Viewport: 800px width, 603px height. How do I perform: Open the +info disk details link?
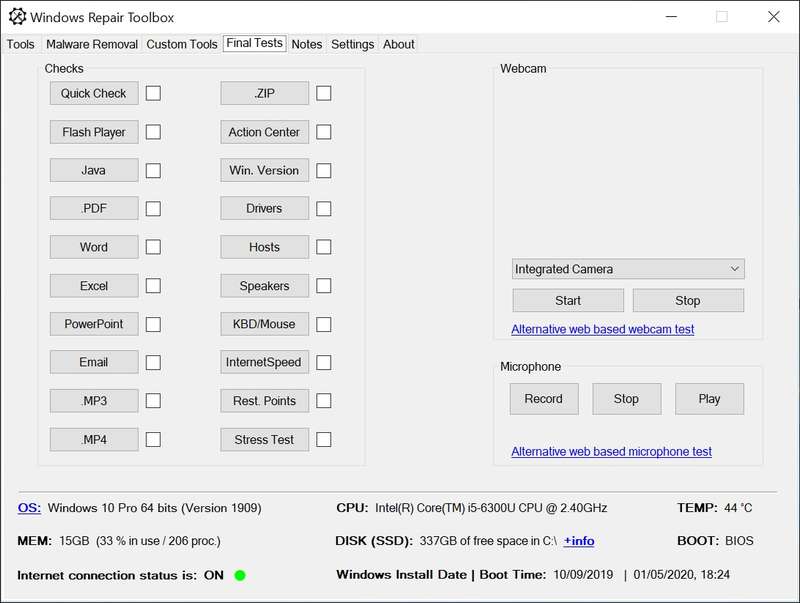pos(579,541)
